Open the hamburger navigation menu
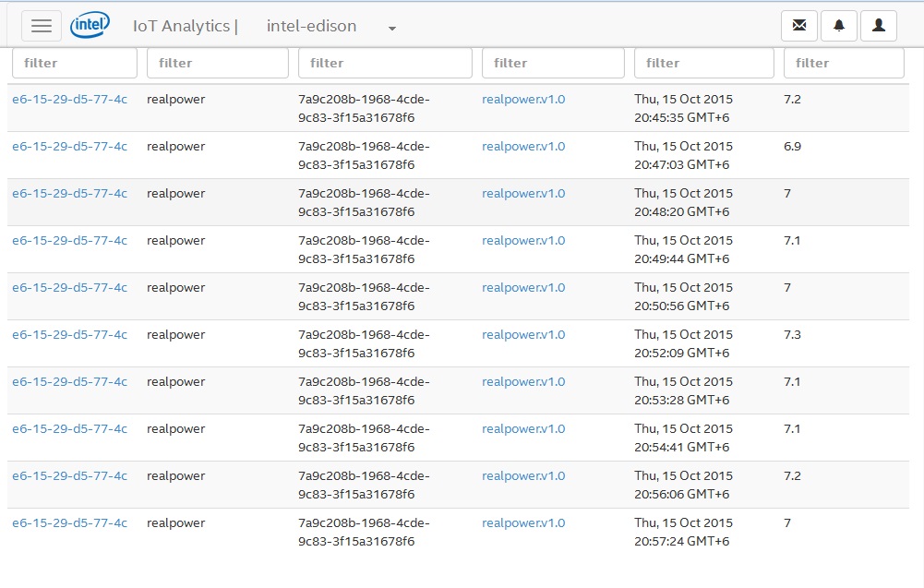This screenshot has height=588, width=924. [x=42, y=26]
